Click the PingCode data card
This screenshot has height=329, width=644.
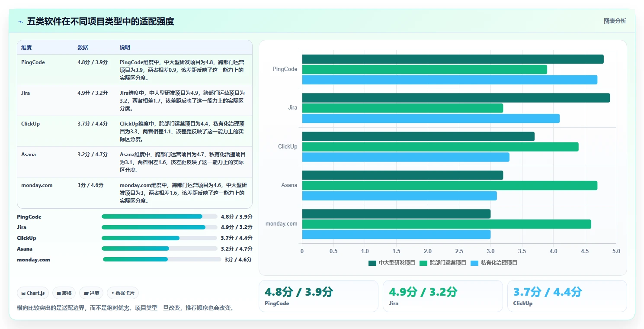pos(318,296)
